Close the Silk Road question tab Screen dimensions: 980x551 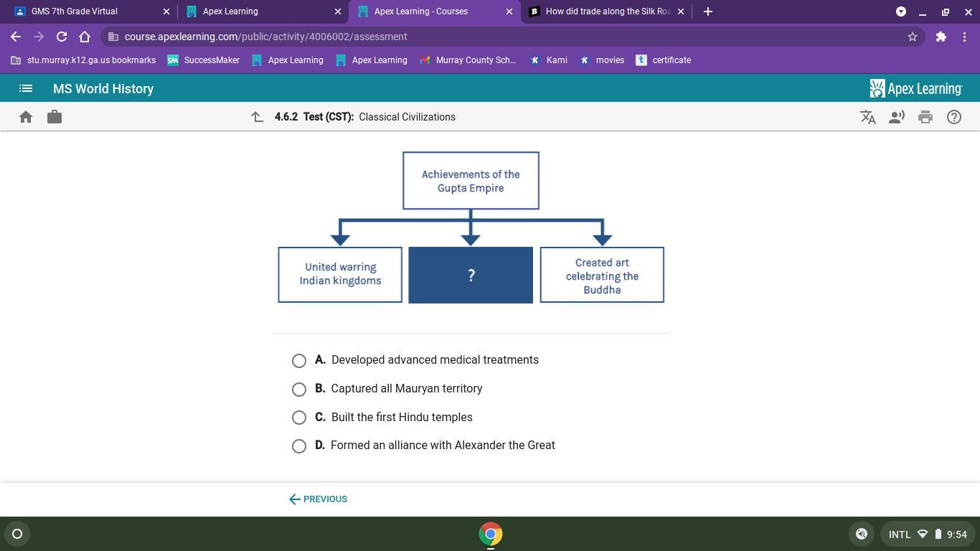pyautogui.click(x=681, y=11)
